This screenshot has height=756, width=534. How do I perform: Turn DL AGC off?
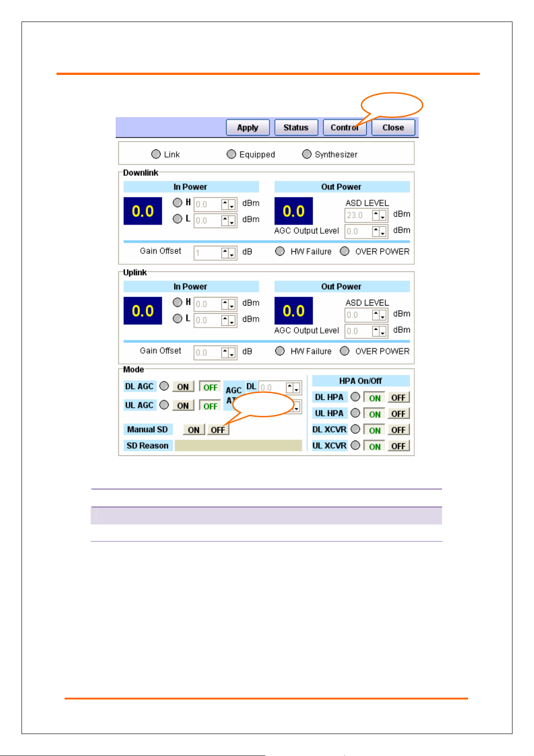pos(210,387)
